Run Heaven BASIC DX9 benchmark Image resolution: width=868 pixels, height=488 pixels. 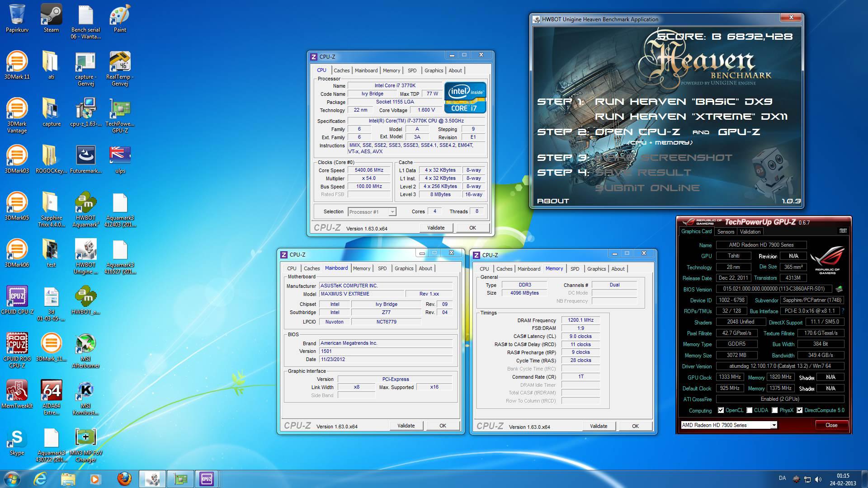(684, 102)
